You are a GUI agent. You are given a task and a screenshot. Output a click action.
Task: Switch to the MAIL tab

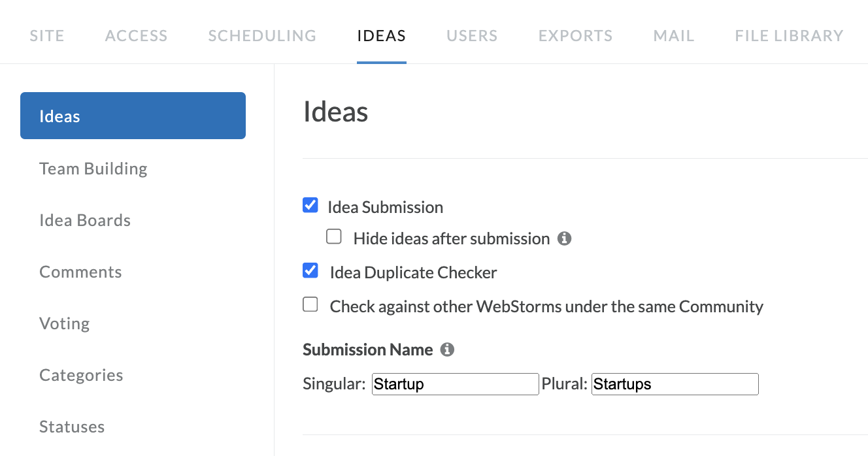(674, 36)
